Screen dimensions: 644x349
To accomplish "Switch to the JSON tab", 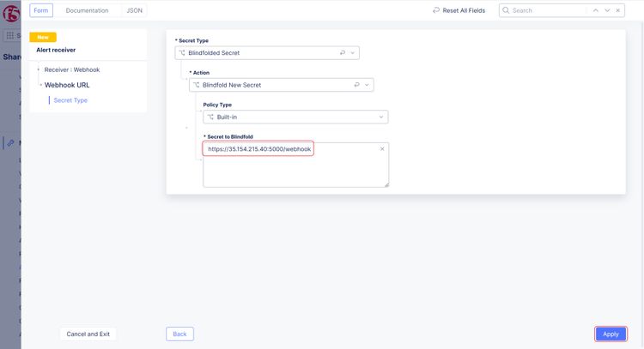I will 134,10.
